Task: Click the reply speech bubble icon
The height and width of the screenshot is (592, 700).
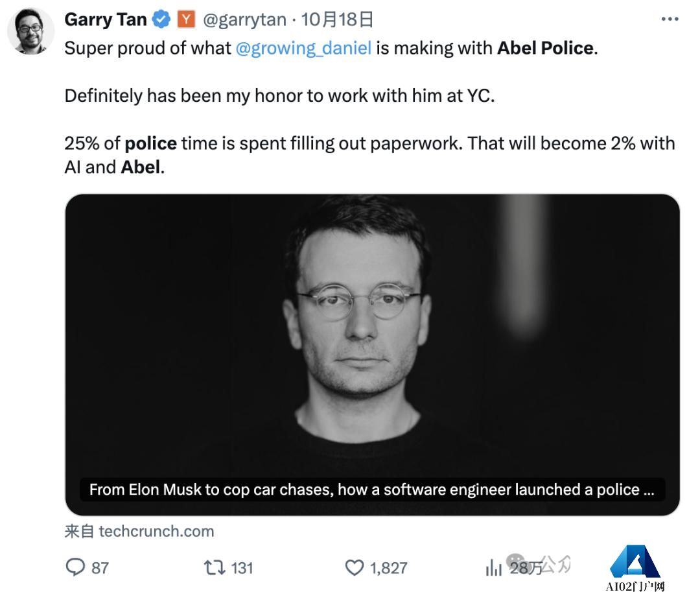Action: 75,567
